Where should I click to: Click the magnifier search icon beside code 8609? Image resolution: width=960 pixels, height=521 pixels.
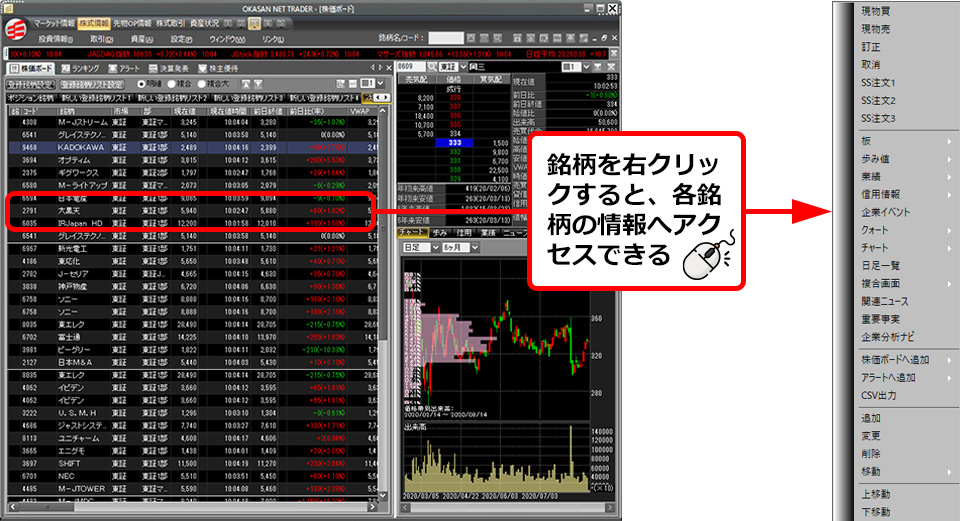tap(432, 66)
